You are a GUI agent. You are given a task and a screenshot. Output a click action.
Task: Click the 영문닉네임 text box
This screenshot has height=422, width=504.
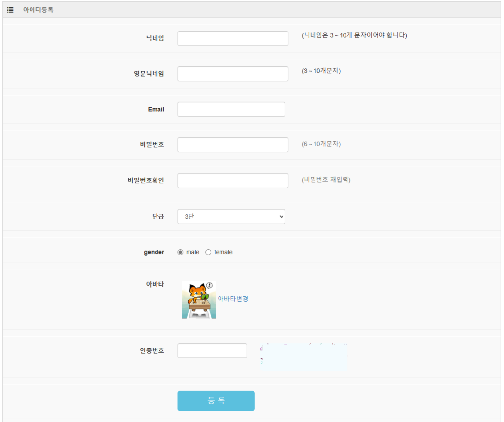(233, 74)
